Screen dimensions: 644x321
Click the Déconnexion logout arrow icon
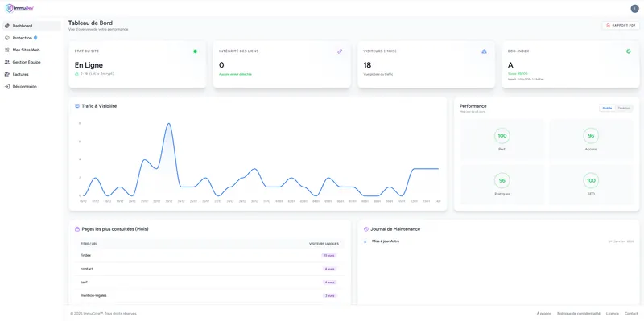(x=7, y=87)
